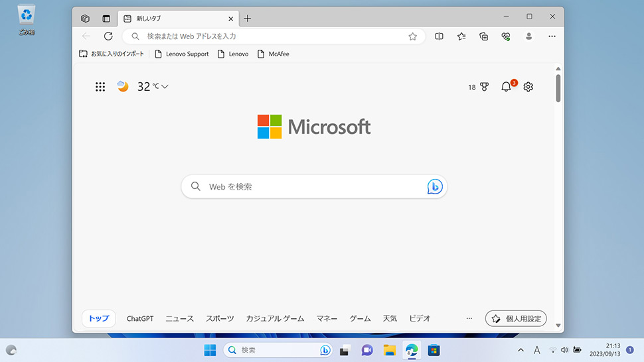The height and width of the screenshot is (362, 644).
Task: Open the volume speaker tray icon
Action: (x=564, y=350)
